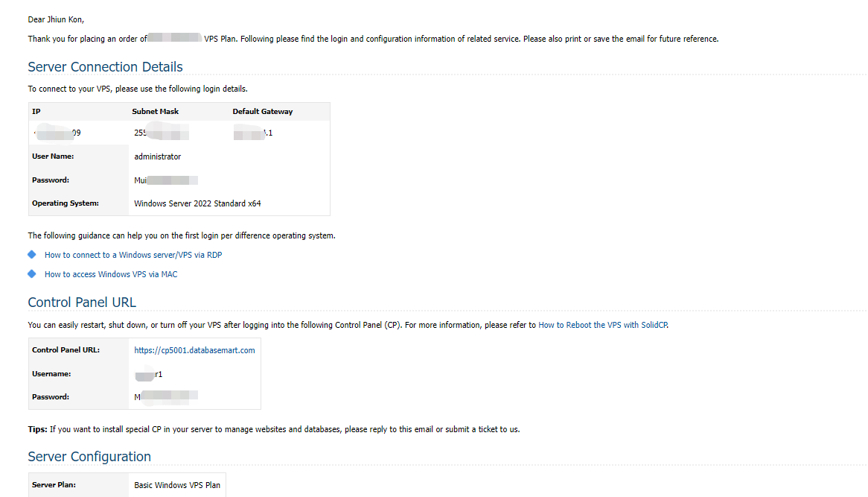Click the User Name row label
The width and height of the screenshot is (868, 497).
click(x=53, y=156)
